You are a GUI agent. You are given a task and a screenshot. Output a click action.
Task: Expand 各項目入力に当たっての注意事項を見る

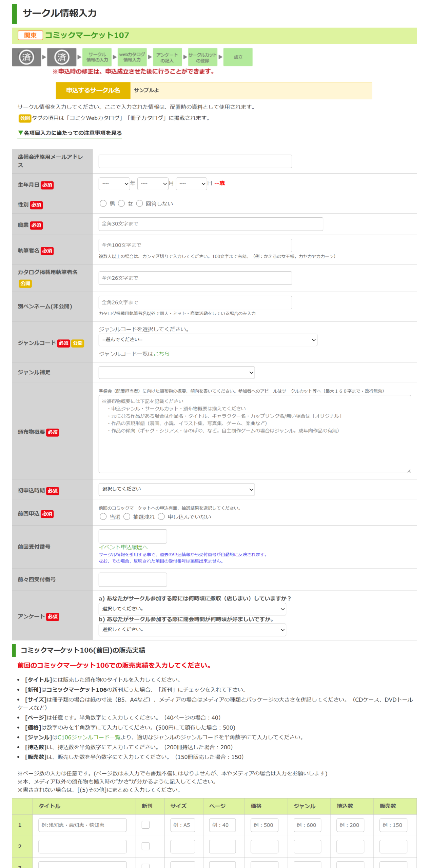[70, 133]
